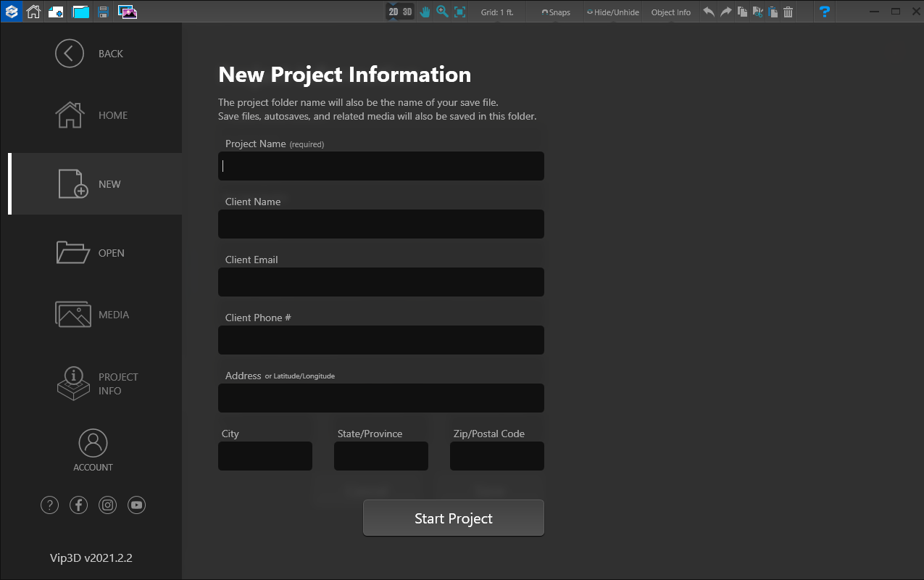Toggle Snaps on the toolbar
Viewport: 924px width, 580px height.
(555, 12)
